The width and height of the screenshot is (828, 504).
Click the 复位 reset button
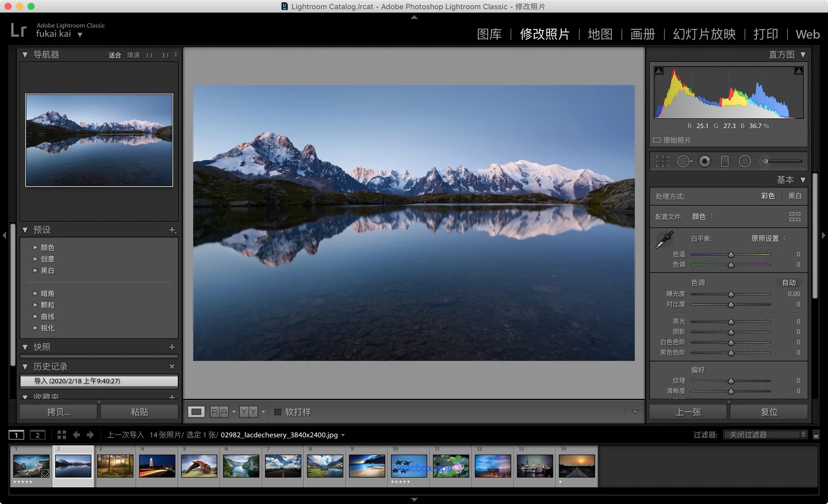tap(769, 412)
